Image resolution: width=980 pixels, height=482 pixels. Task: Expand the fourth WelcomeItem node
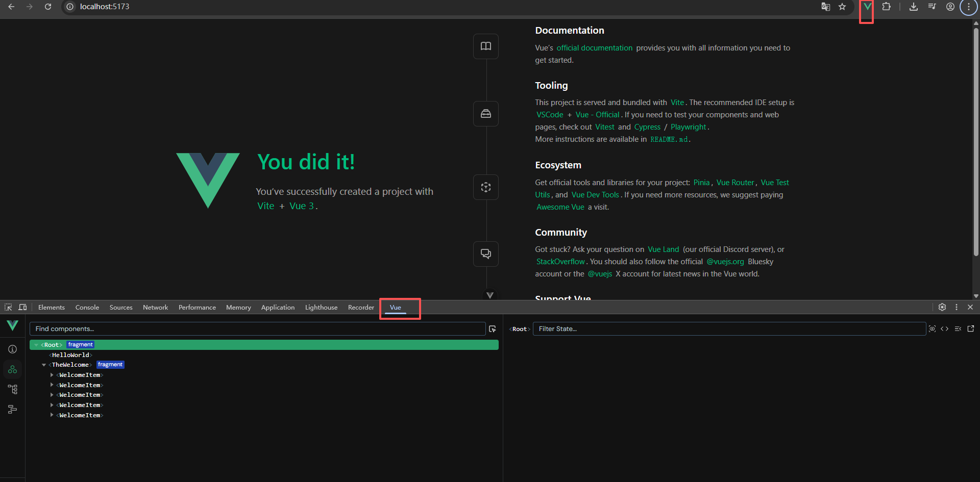pyautogui.click(x=52, y=405)
